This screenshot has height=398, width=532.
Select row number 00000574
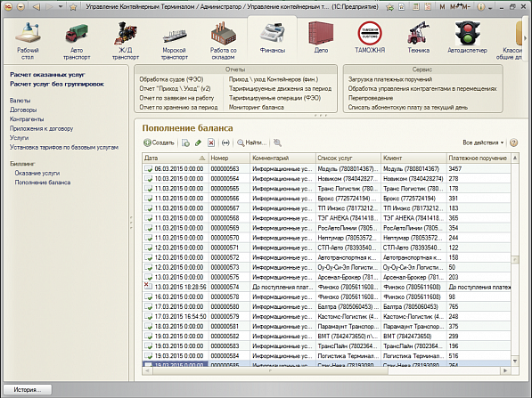[326, 287]
